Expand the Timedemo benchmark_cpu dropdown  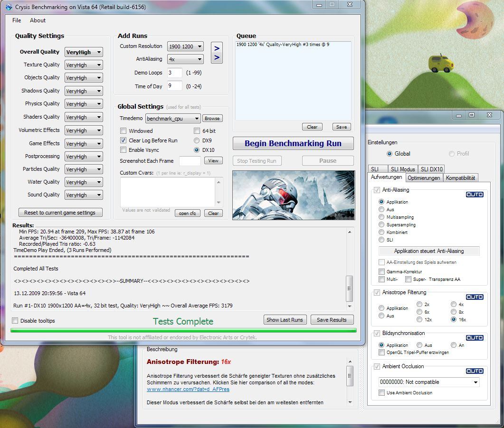click(x=173, y=119)
